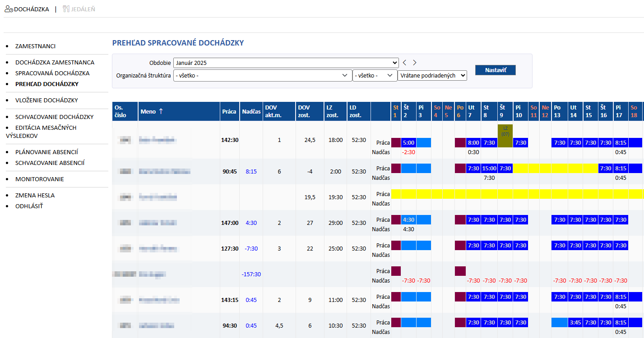This screenshot has width=644, height=338.
Task: Click the Os. číslo column header
Action: click(x=125, y=111)
